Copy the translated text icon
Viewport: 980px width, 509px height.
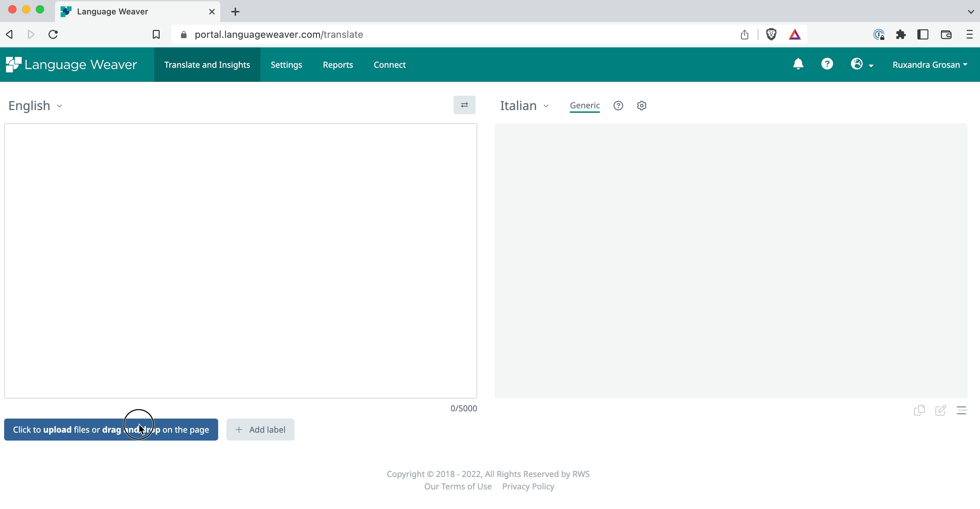[x=919, y=410]
